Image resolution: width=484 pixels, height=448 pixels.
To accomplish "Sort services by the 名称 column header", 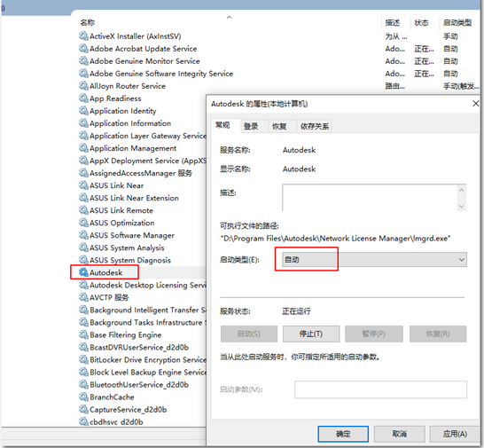I will coord(88,22).
